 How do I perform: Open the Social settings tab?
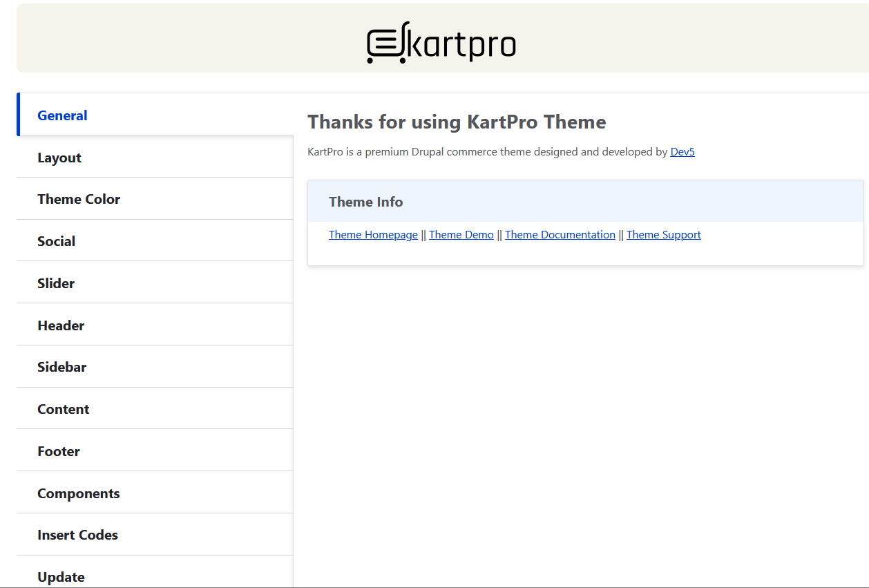point(57,241)
